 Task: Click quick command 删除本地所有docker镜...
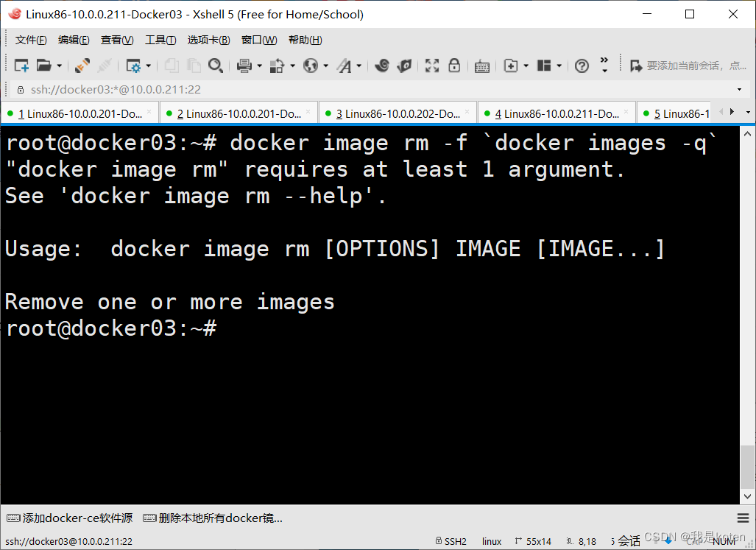tap(213, 518)
